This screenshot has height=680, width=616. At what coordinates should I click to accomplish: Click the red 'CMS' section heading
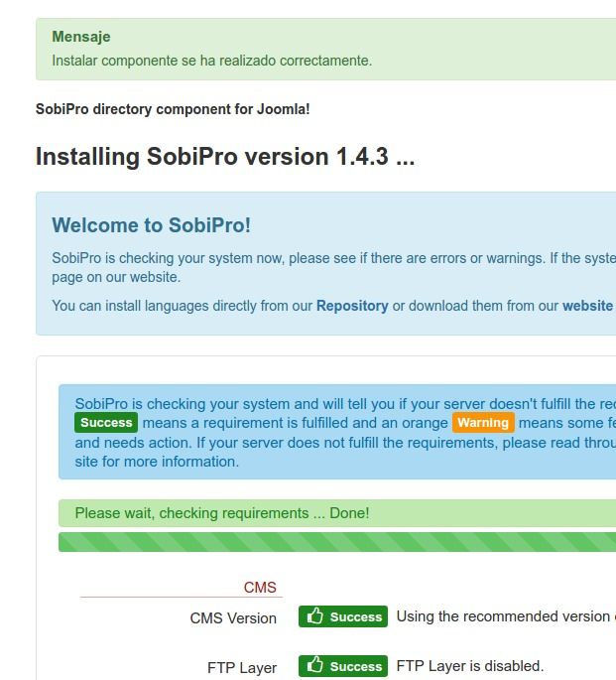point(260,588)
